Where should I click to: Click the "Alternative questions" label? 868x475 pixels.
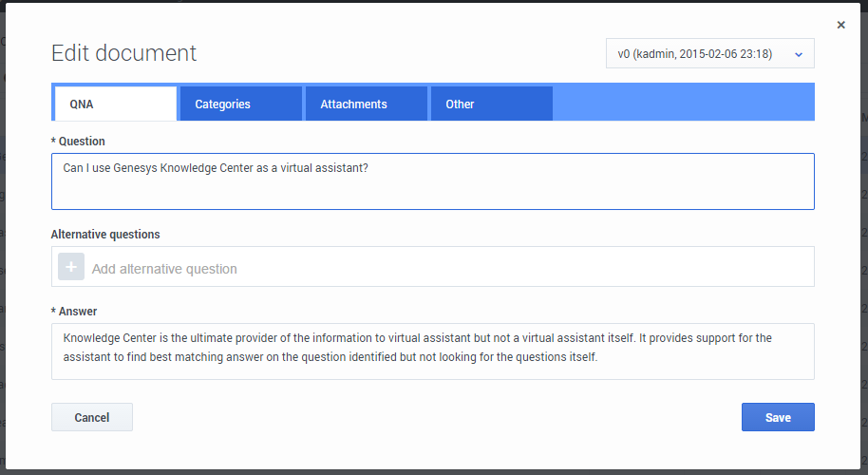tap(105, 234)
